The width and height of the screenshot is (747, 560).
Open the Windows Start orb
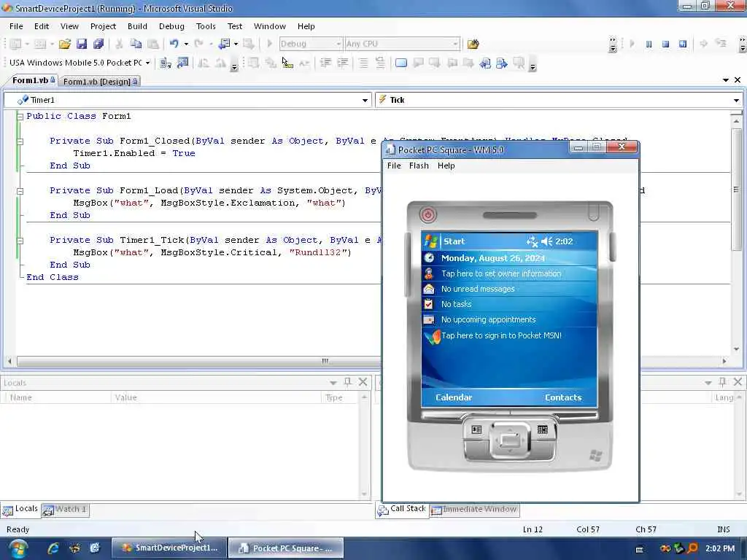point(18,548)
